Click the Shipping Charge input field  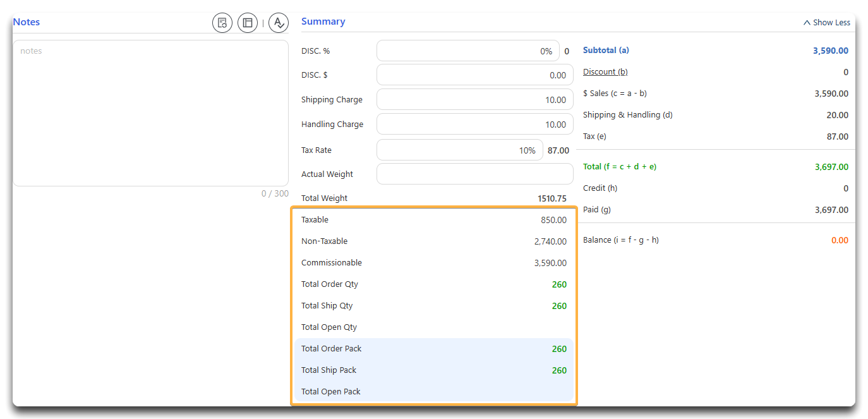475,99
